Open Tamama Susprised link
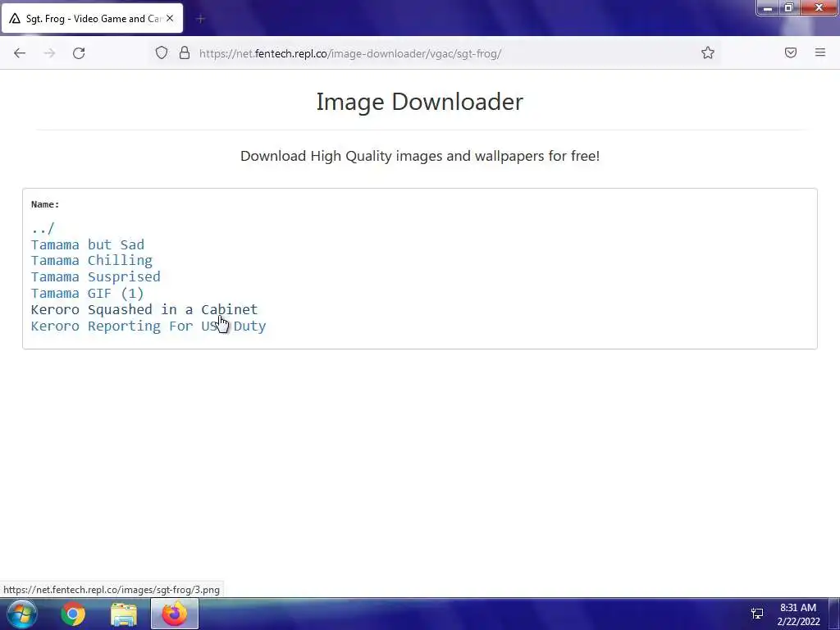This screenshot has width=840, height=630. click(x=95, y=277)
